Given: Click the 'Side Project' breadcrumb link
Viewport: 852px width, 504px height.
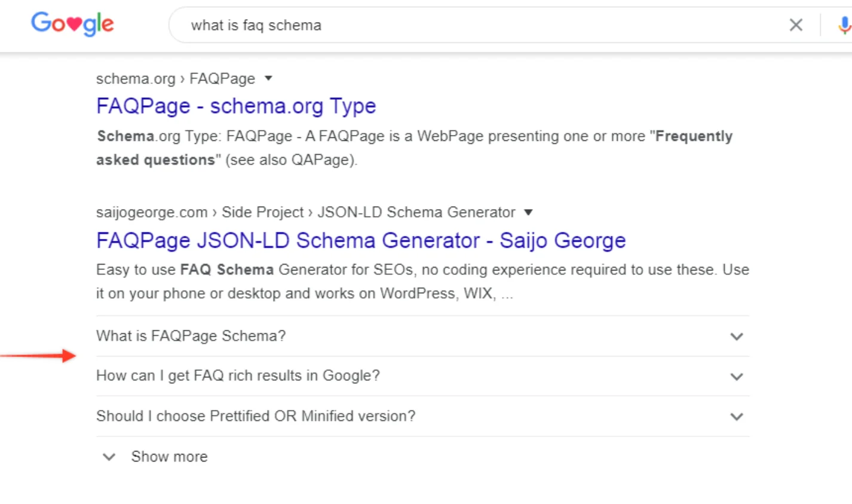Looking at the screenshot, I should [x=263, y=212].
